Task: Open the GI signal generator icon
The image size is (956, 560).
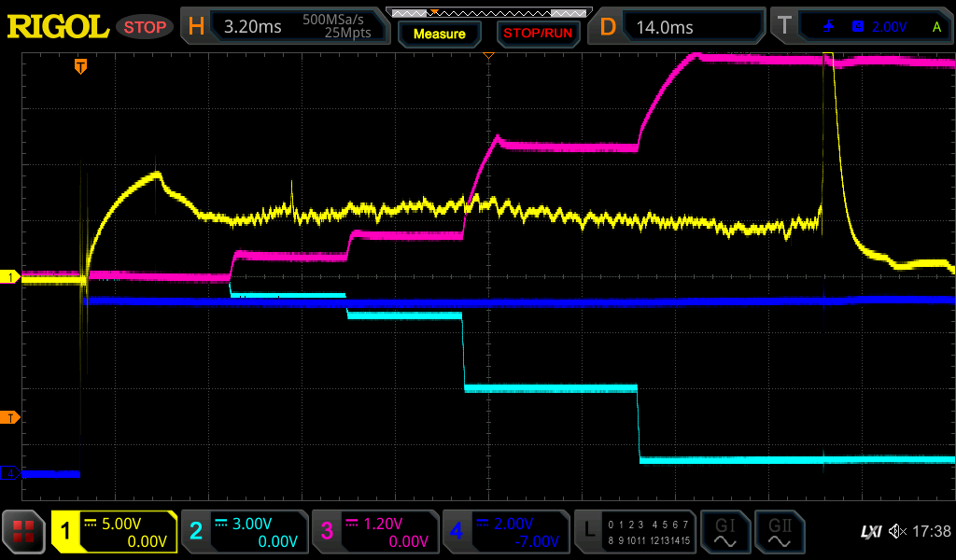Action: pyautogui.click(x=724, y=532)
